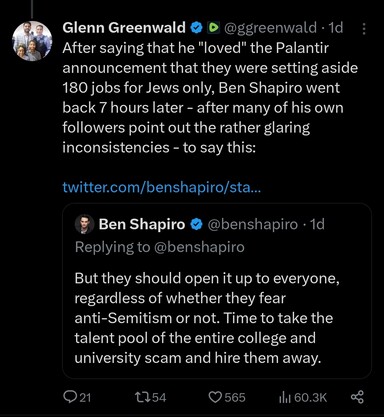
Task: Click the Glenn Greenwald display name
Action: point(124,28)
